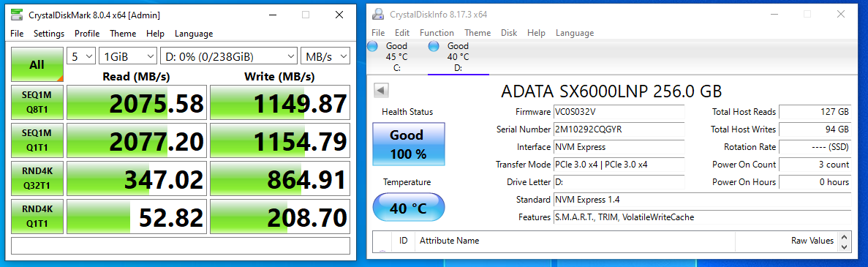Click the SEQ1M Q8T1 write result 1149.87
The image size is (868, 267).
280,102
